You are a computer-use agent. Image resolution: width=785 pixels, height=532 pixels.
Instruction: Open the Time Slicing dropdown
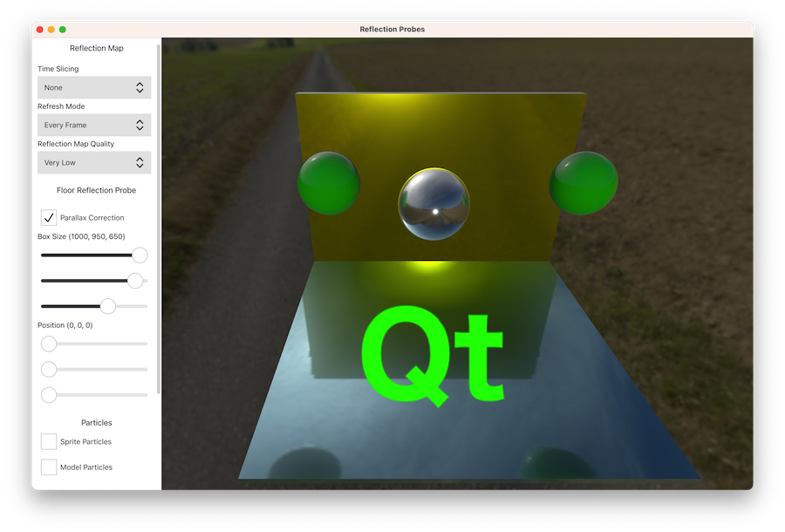94,87
